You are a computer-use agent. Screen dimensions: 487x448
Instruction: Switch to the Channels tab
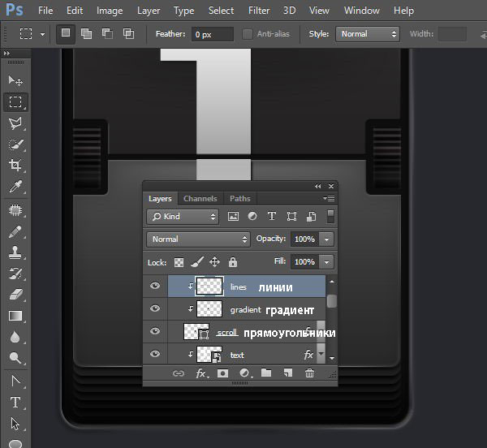(x=200, y=199)
